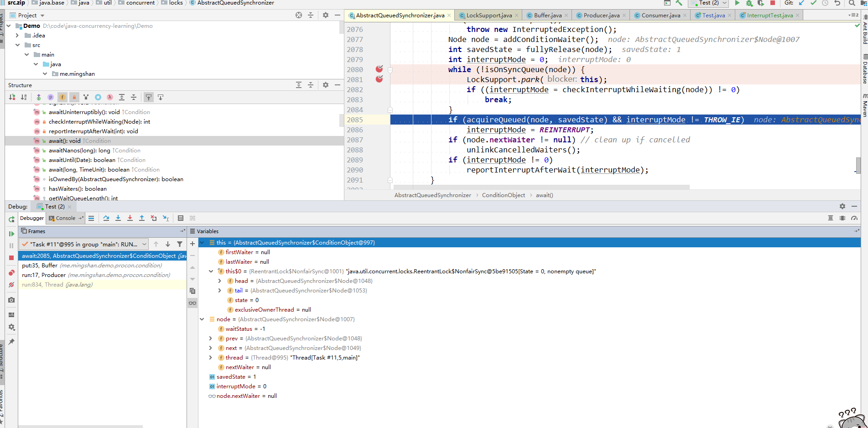Open InterruptTest.java editor tab
The width and height of the screenshot is (868, 428).
(x=769, y=15)
